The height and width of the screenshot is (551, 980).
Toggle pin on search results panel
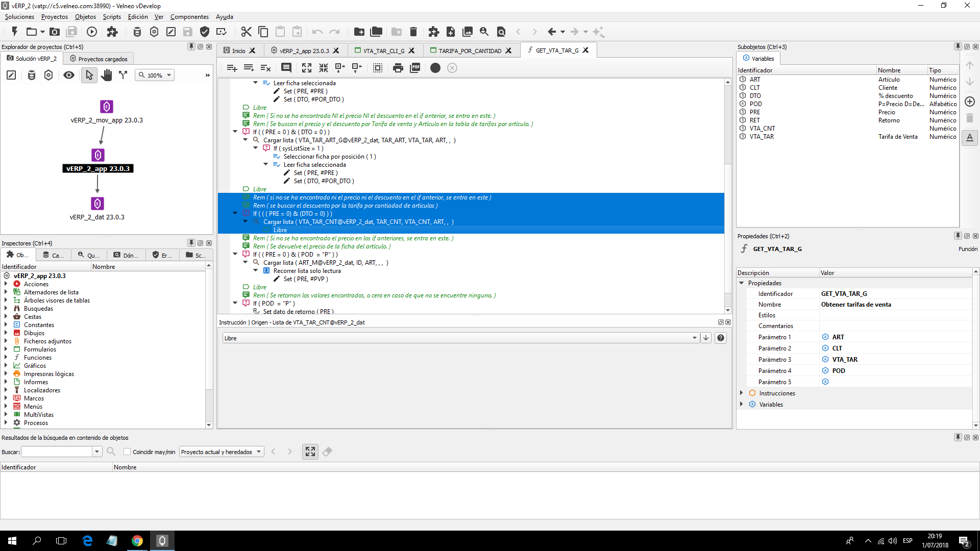958,437
